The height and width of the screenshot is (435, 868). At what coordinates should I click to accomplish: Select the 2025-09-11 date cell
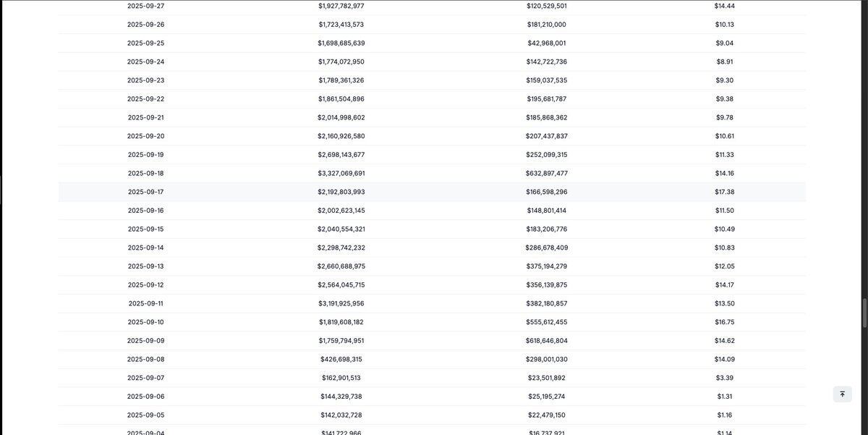[x=146, y=303]
